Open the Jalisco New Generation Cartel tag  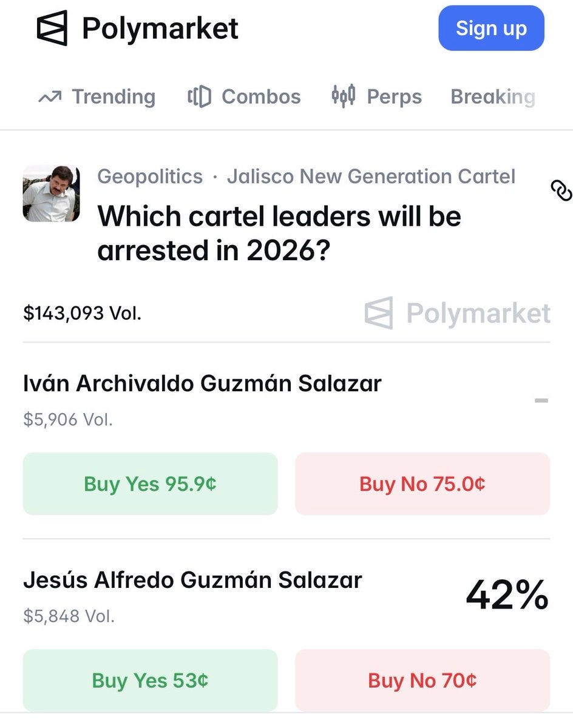click(x=371, y=176)
